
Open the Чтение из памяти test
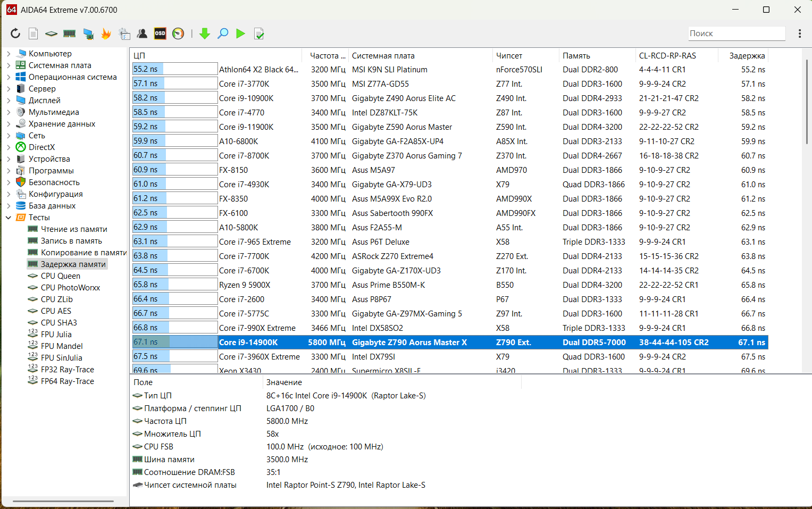click(74, 229)
